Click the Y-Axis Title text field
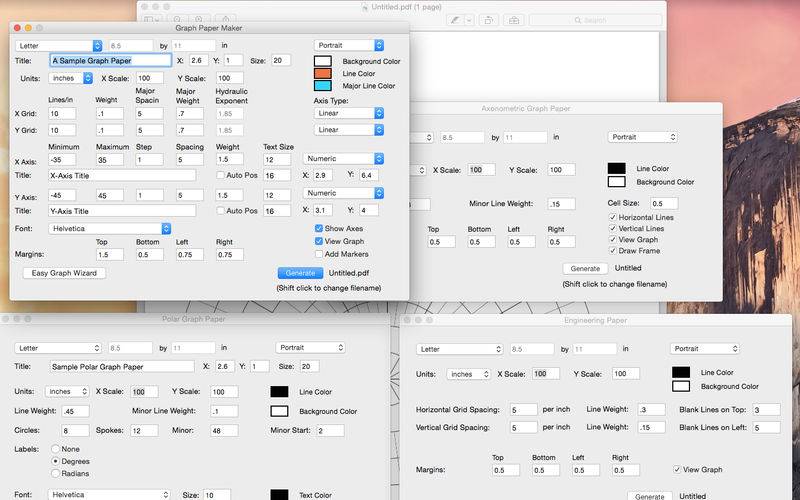The image size is (800, 500). [122, 211]
